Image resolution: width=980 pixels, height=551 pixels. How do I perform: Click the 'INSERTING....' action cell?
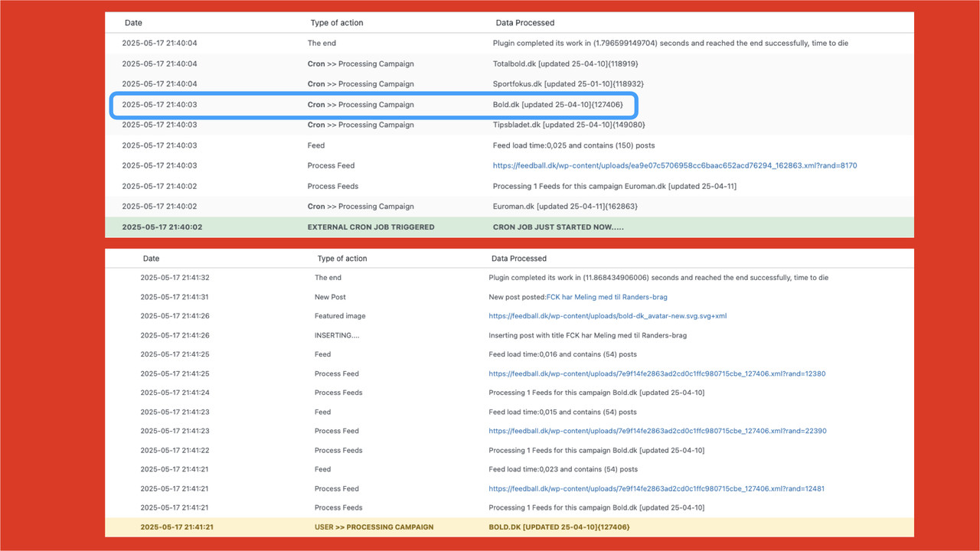[338, 335]
